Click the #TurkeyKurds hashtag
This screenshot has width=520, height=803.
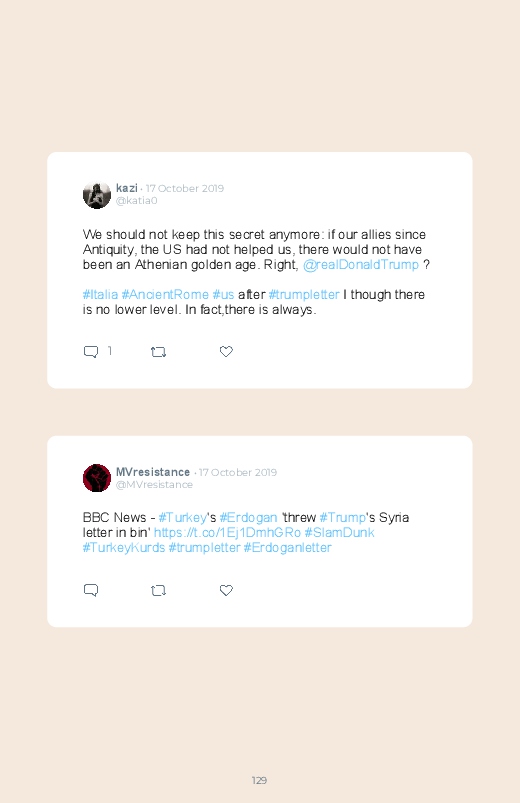pyautogui.click(x=124, y=547)
